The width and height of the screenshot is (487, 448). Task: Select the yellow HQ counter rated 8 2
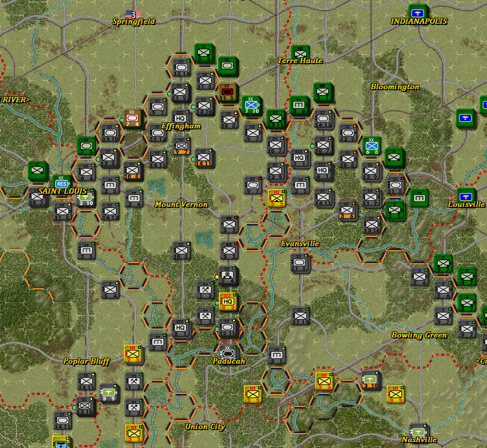228,302
